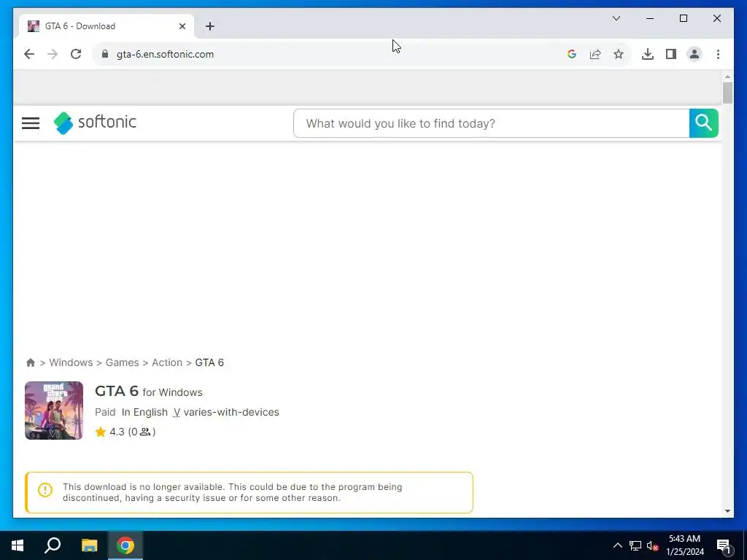The width and height of the screenshot is (747, 560).
Task: Click the scrollbar down arrow
Action: pos(727,511)
